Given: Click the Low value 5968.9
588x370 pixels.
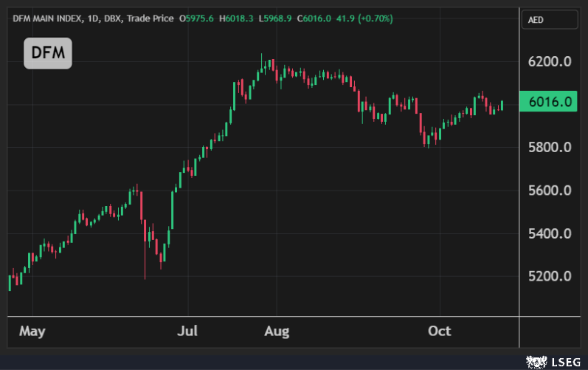Looking at the screenshot, I should (277, 17).
